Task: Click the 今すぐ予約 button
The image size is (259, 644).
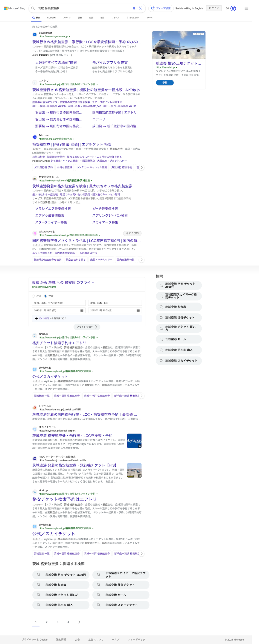Action: point(132,233)
